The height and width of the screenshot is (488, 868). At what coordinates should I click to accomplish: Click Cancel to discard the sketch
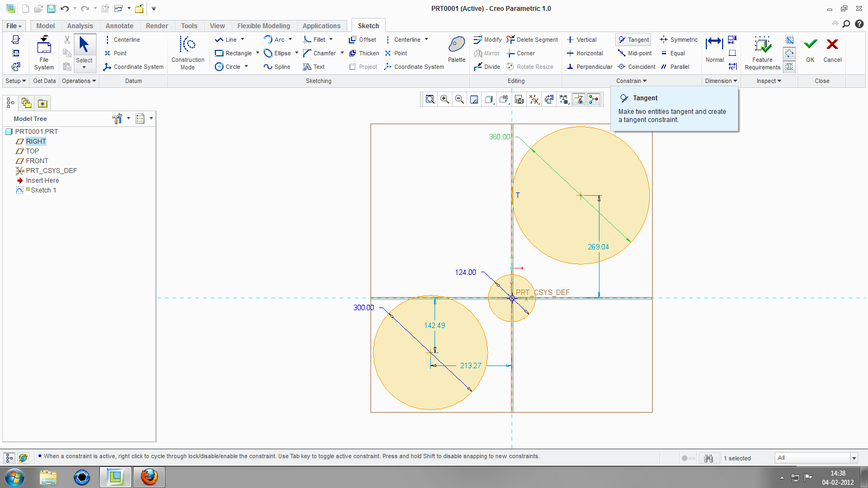tap(832, 50)
